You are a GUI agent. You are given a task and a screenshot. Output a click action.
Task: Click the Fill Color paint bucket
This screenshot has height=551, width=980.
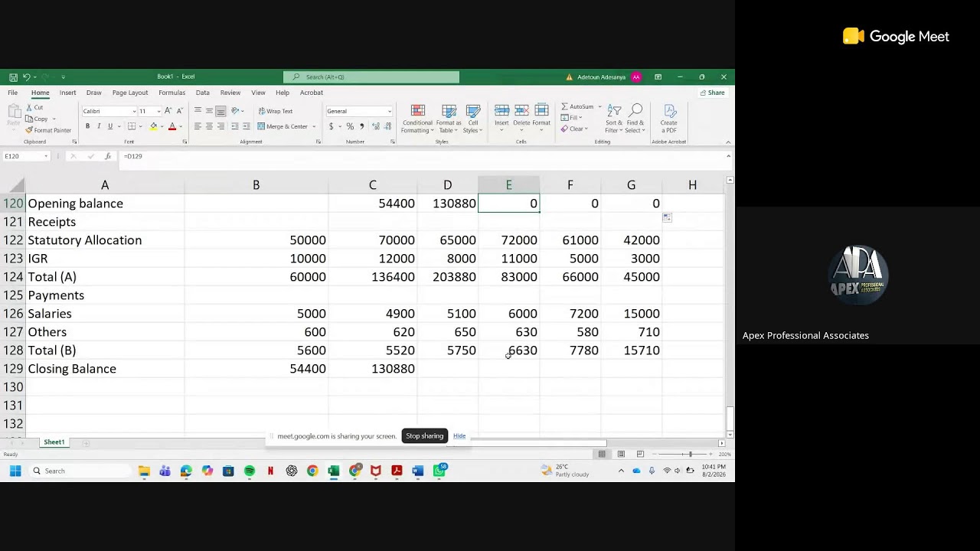coord(153,126)
